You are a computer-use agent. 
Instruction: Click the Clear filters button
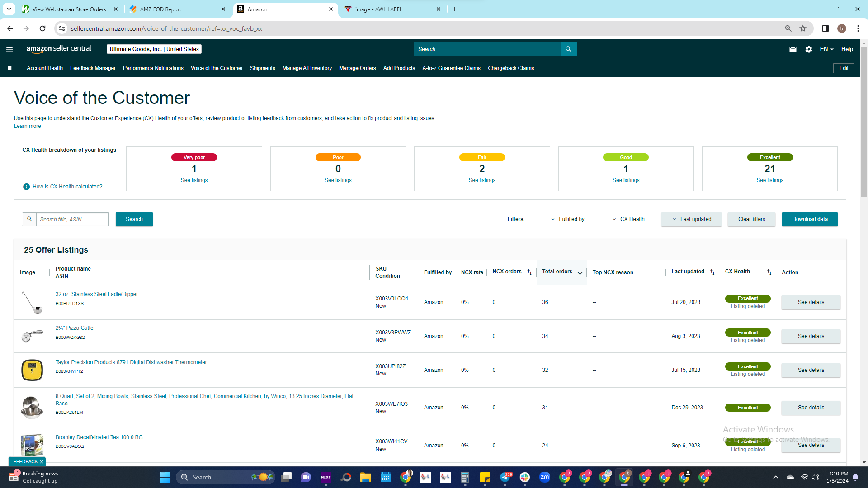pos(752,219)
